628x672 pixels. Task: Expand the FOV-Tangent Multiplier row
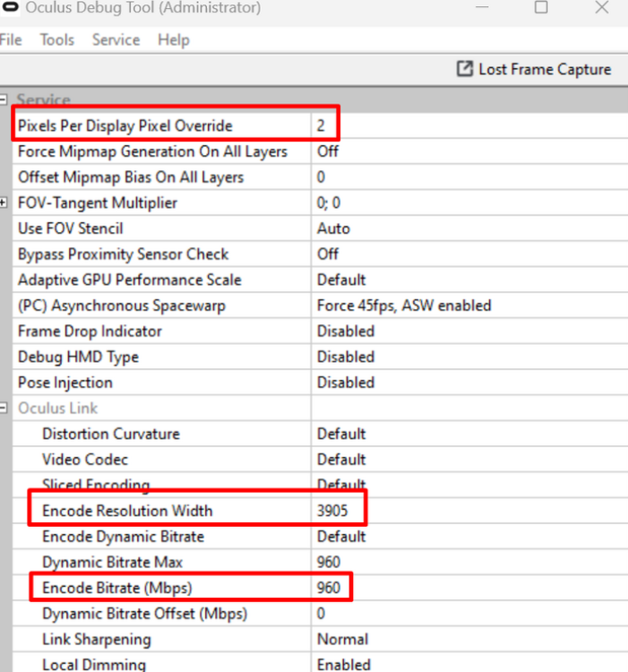coord(3,202)
